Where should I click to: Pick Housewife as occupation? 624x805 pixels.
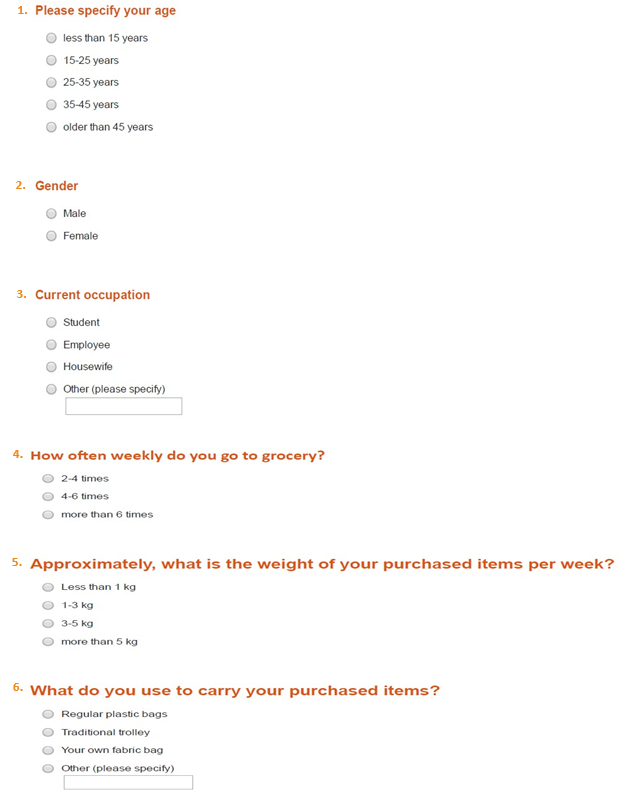click(52, 367)
